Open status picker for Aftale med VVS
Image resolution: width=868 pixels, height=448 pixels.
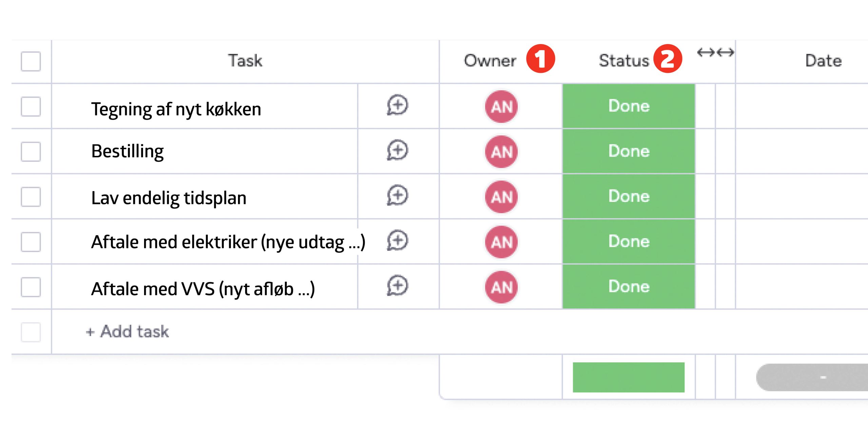[x=629, y=287]
